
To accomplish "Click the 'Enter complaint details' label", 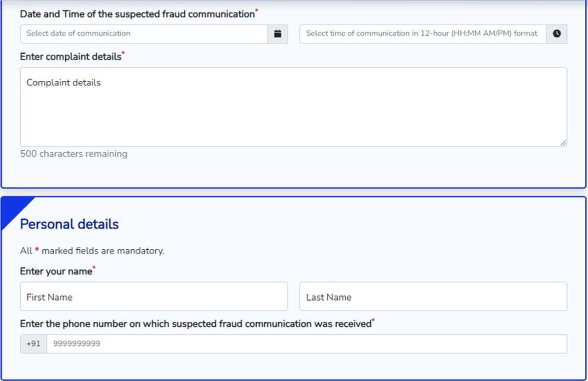I will click(71, 56).
